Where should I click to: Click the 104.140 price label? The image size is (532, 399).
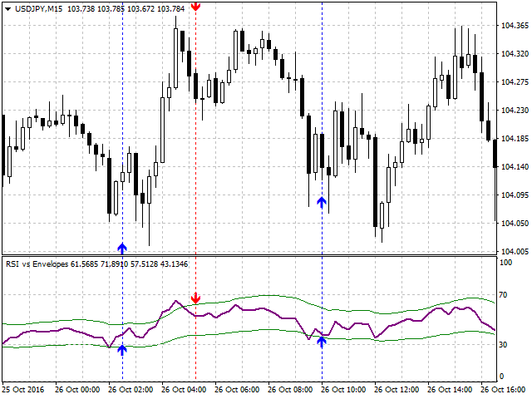(515, 166)
